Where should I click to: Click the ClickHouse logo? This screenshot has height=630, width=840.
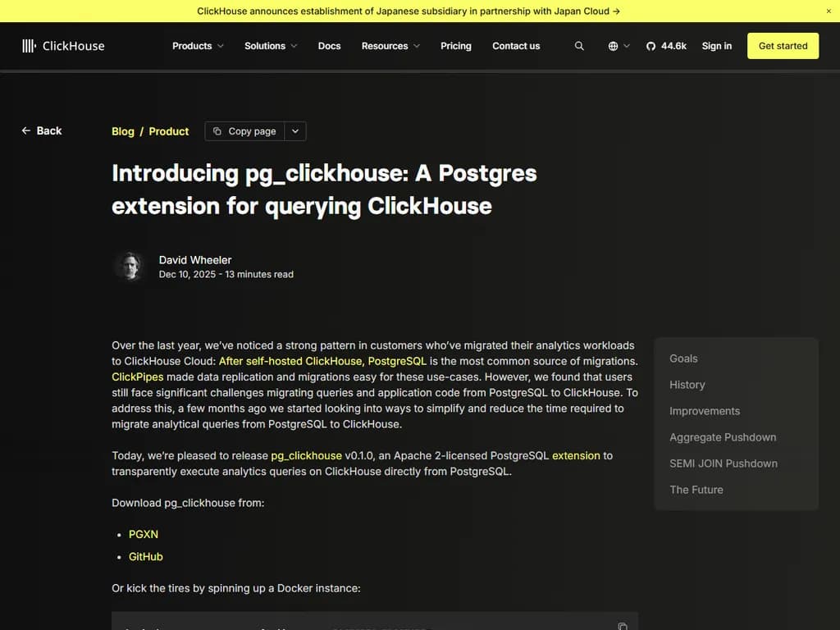(x=63, y=46)
